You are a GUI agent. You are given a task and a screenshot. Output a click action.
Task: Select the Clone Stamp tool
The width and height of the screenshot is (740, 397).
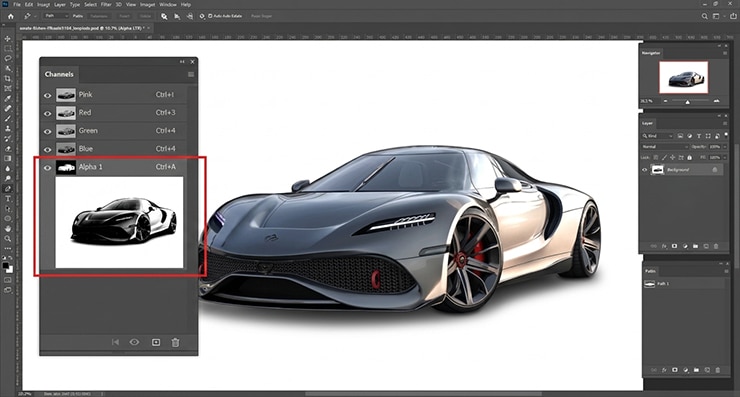pos(8,128)
